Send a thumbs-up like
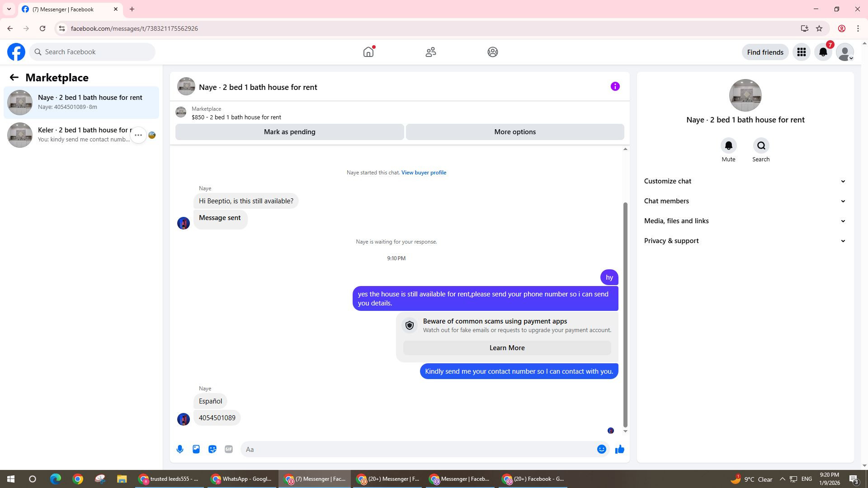The height and width of the screenshot is (488, 868). [x=619, y=449]
